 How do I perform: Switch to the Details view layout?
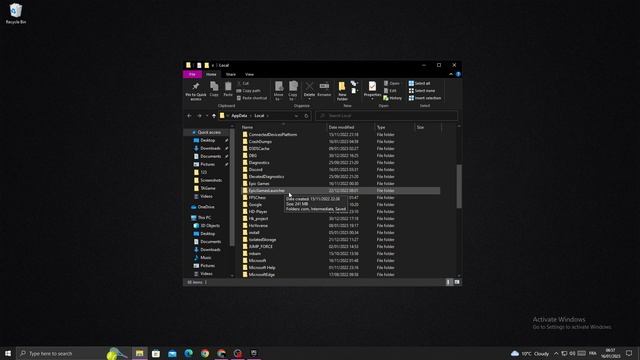point(449,282)
